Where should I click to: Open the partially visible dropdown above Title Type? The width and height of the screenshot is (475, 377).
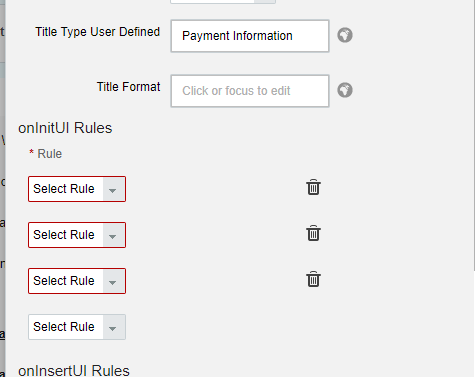point(223,2)
